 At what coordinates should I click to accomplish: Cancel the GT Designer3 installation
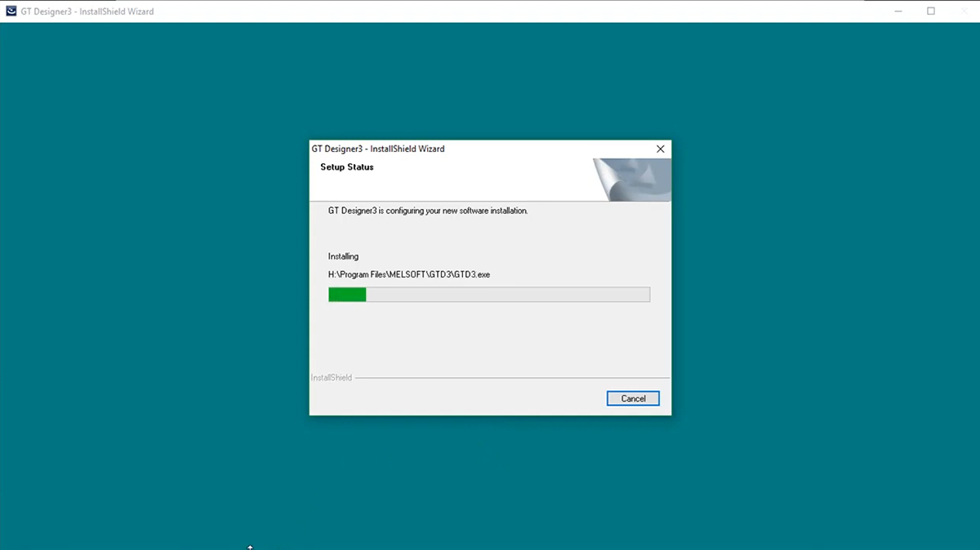click(633, 398)
